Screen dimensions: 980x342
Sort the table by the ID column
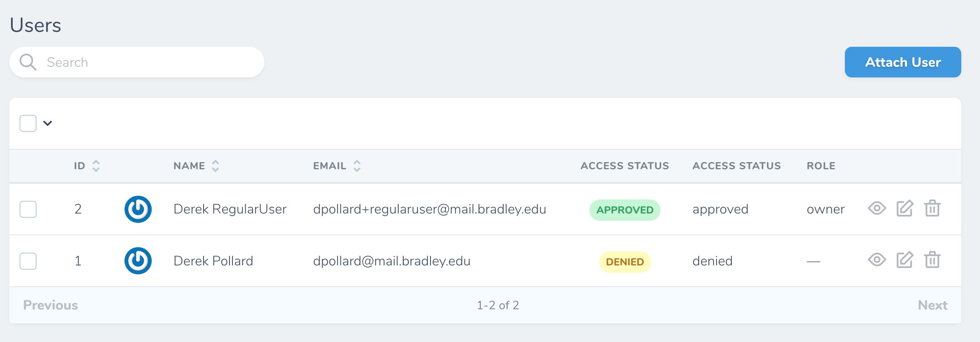[x=96, y=165]
